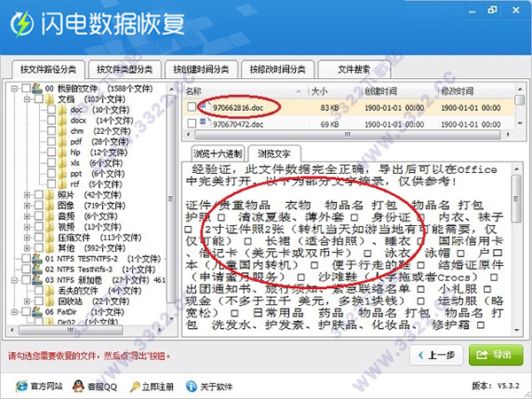The width and height of the screenshot is (532, 399).
Task: Collapse the 00 找到的文件 tree node
Action: pyautogui.click(x=14, y=89)
